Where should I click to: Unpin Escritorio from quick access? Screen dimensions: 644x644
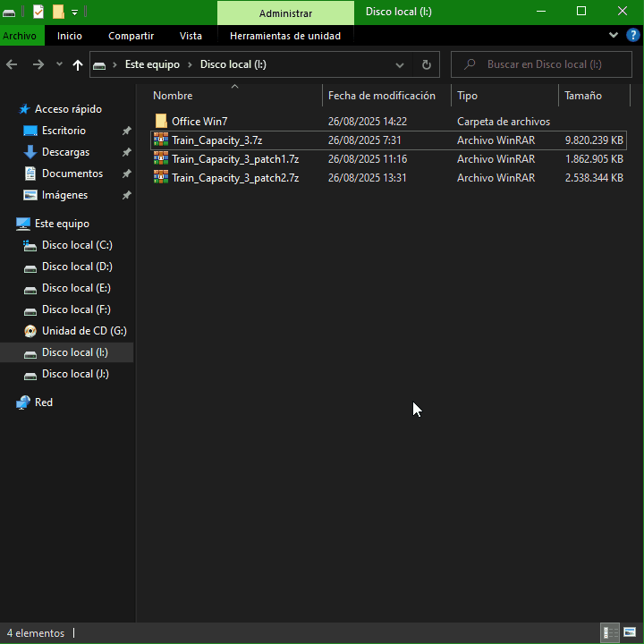click(x=126, y=131)
